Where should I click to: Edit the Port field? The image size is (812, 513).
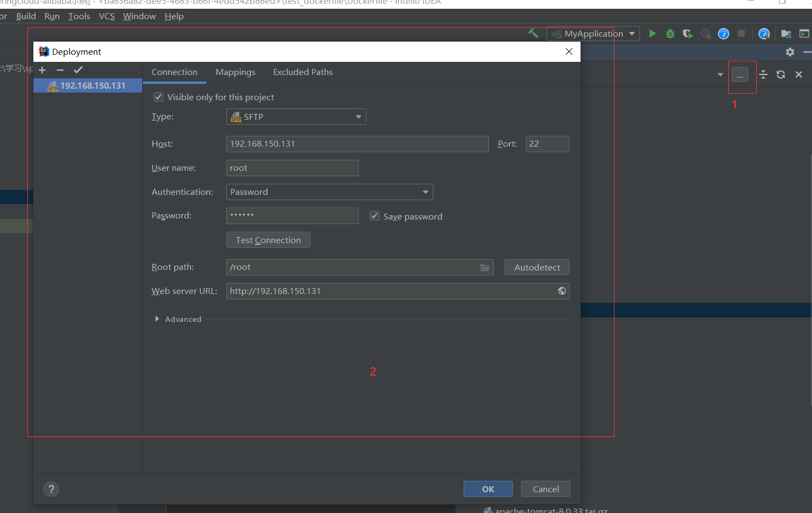tap(547, 144)
